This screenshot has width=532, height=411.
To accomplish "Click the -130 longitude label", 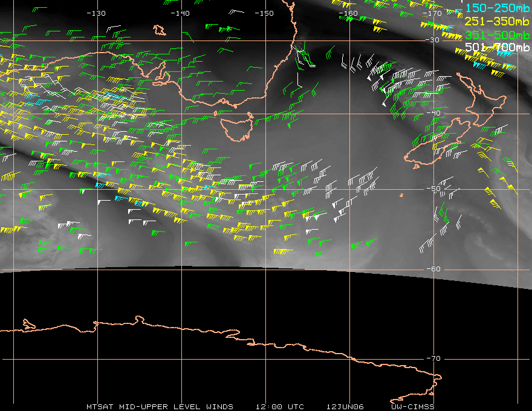I will coord(96,13).
